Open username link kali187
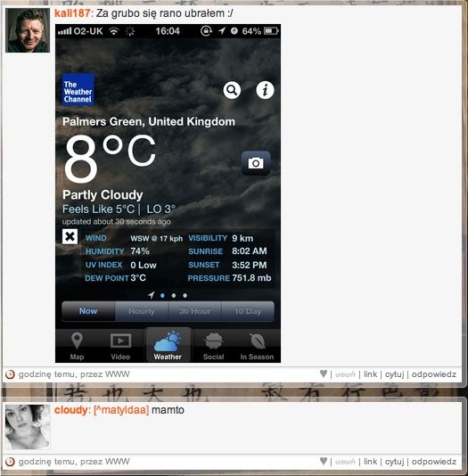The width and height of the screenshot is (468, 476). (x=72, y=13)
